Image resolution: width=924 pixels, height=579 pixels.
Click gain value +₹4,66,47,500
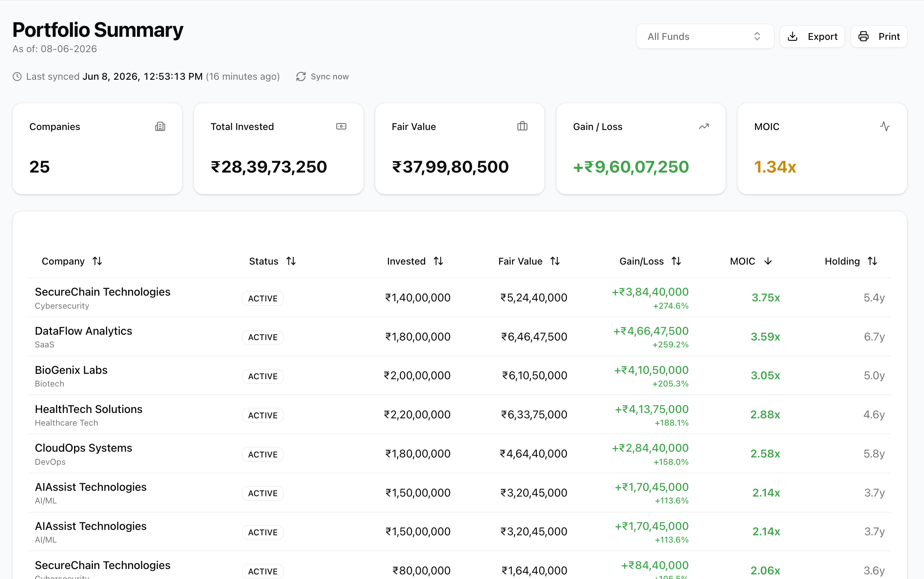(x=651, y=331)
